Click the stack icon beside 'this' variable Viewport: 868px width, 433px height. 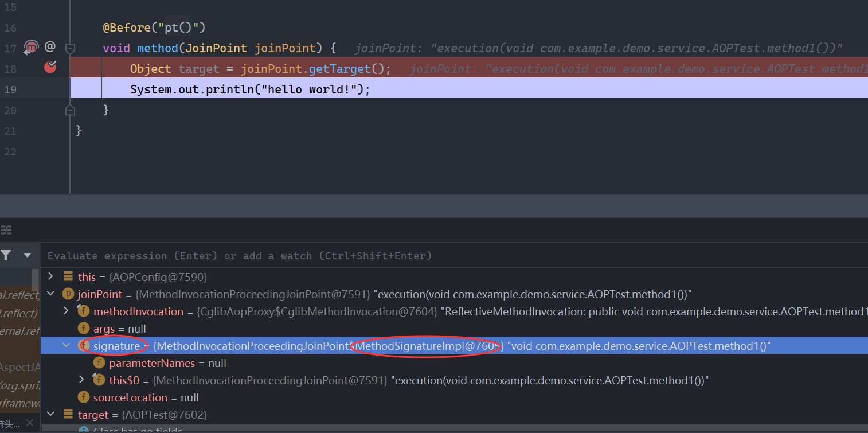[x=68, y=277]
